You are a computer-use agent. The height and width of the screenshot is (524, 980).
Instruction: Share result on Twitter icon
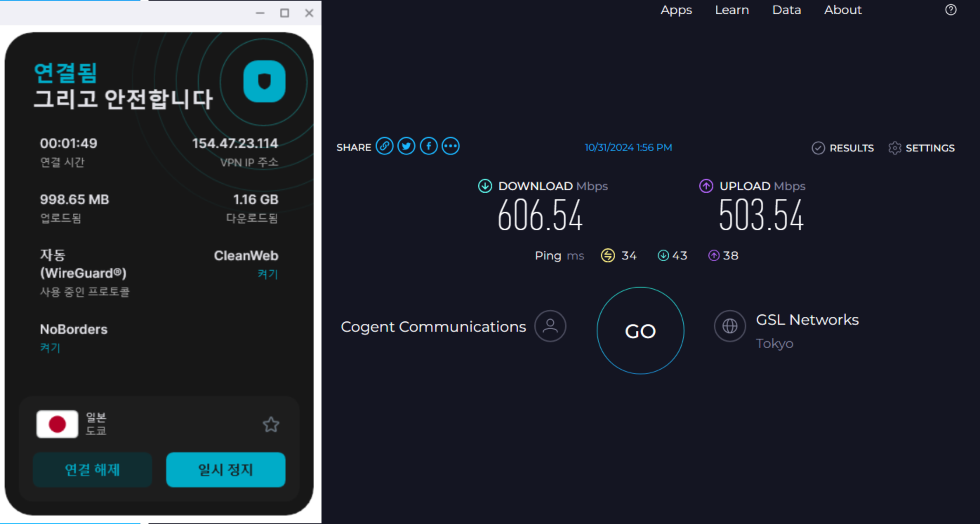[406, 146]
